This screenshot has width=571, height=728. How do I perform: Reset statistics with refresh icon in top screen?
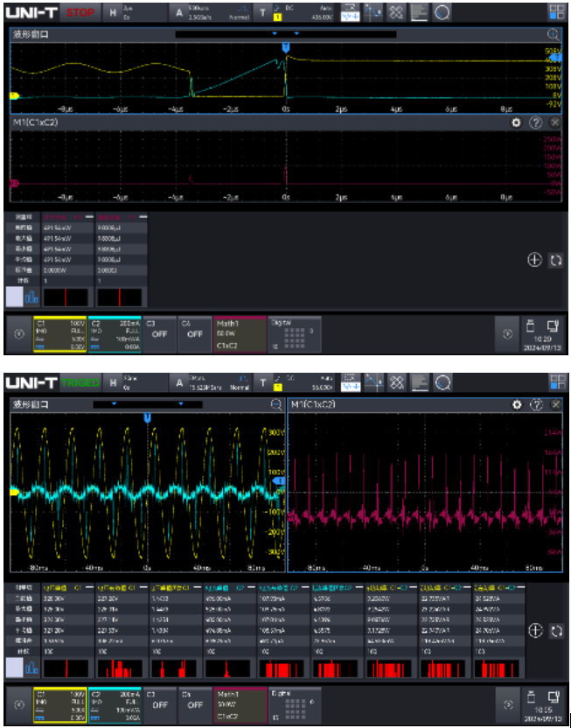coord(554,261)
